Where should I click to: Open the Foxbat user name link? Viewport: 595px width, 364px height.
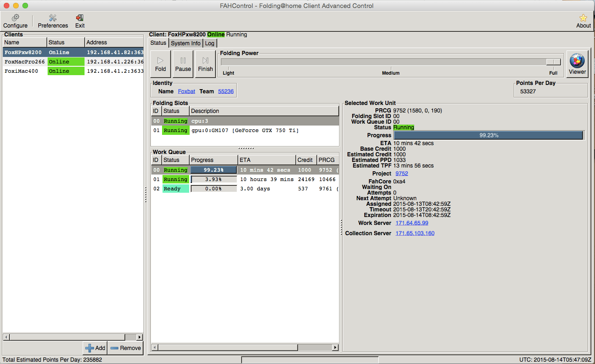186,91
